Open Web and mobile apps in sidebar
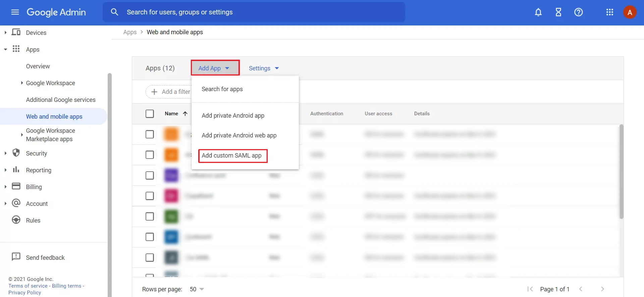644x297 pixels. [54, 116]
